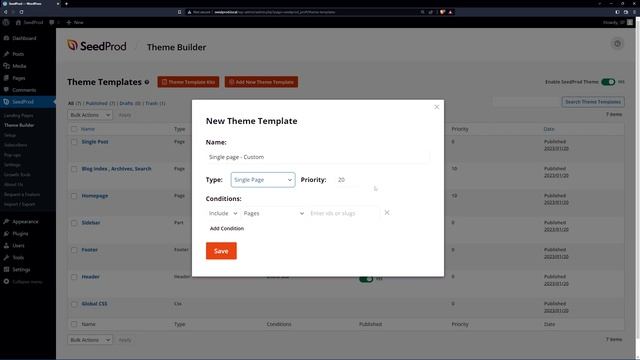Go back with browser back arrow
The height and width of the screenshot is (360, 640).
point(5,12)
